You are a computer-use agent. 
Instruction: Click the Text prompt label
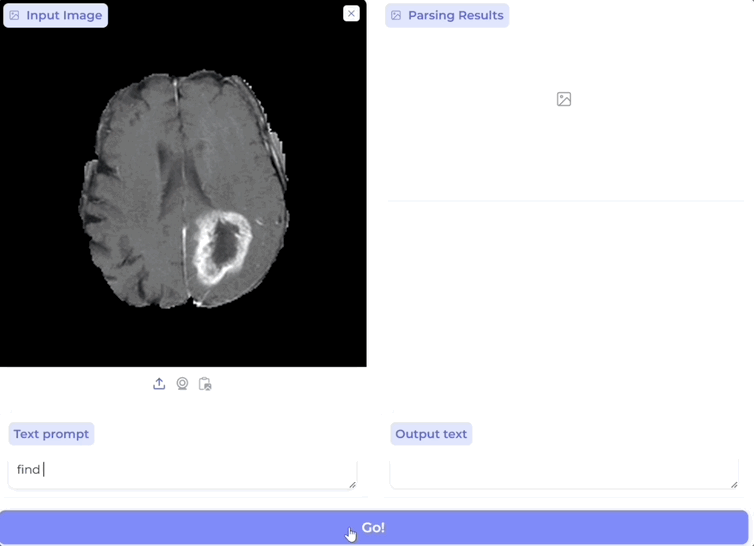tap(51, 434)
